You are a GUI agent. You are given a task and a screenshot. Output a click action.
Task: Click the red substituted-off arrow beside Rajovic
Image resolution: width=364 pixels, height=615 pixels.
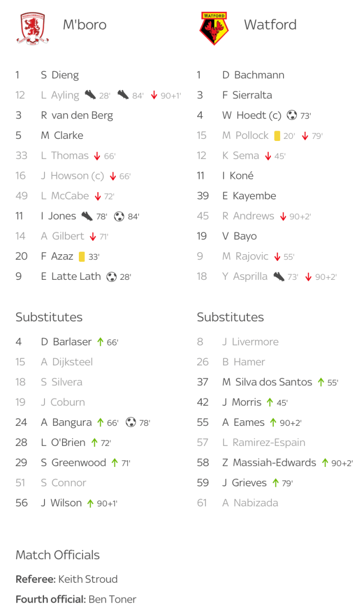277,257
